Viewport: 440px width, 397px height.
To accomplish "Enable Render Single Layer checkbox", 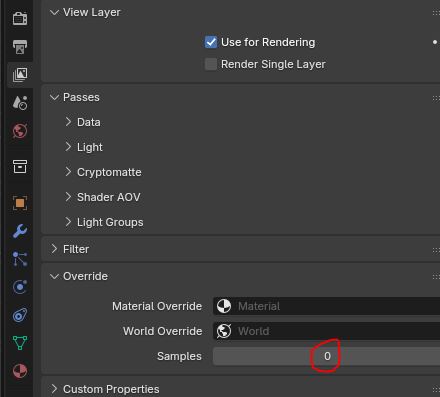I will pos(211,64).
